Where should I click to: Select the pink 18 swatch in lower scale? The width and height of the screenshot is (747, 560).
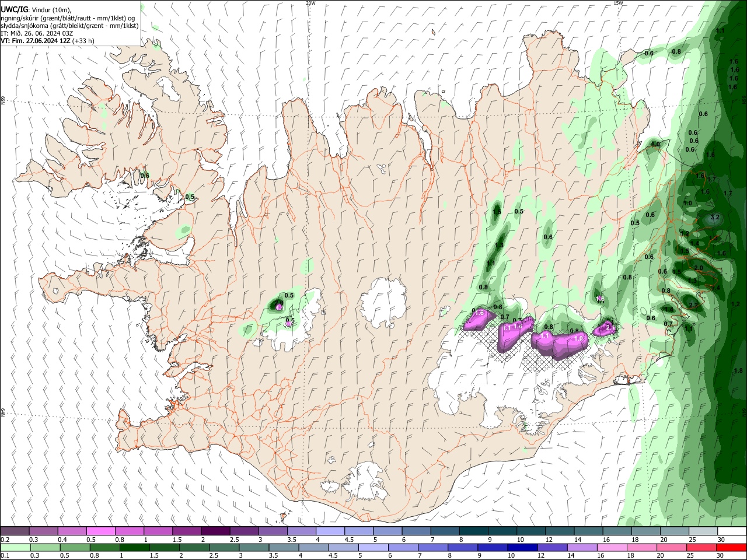pos(642,548)
